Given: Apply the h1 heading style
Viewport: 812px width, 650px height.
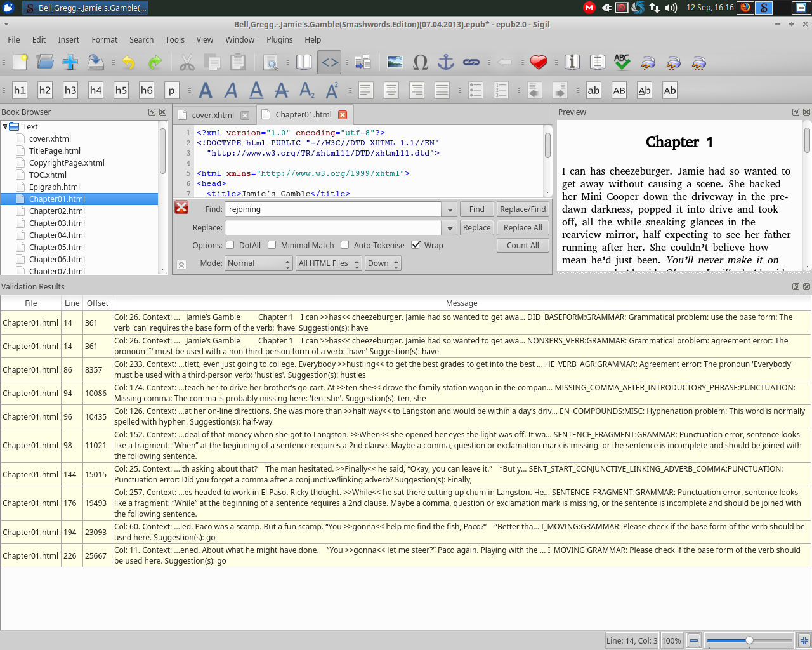Looking at the screenshot, I should [x=20, y=90].
